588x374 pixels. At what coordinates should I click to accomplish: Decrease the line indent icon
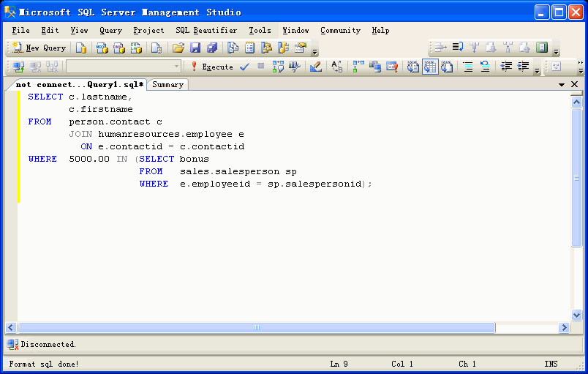click(x=506, y=67)
